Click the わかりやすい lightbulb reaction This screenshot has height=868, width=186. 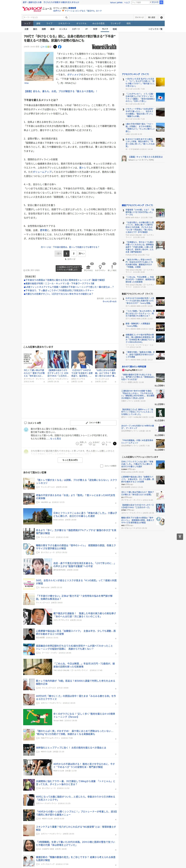pyautogui.click(x=100, y=267)
